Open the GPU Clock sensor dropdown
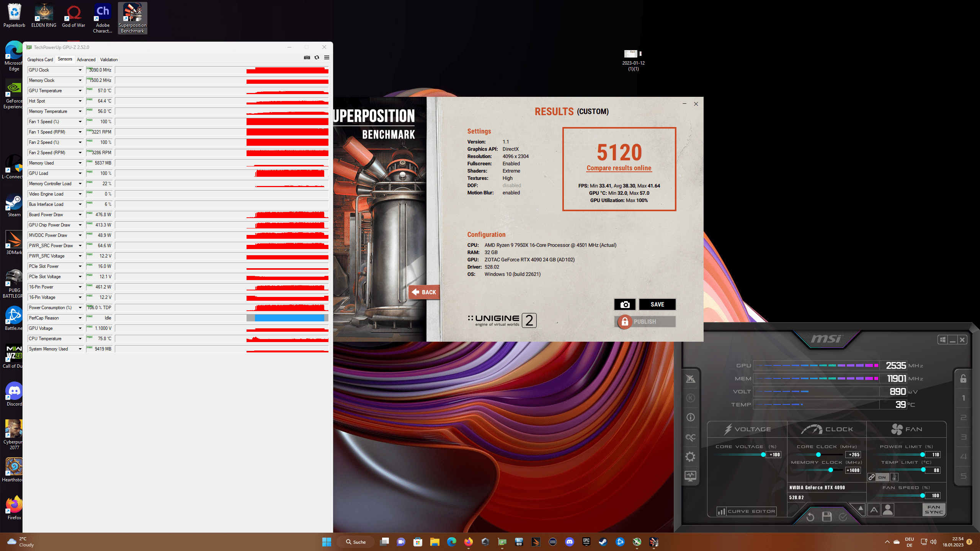 [80, 70]
